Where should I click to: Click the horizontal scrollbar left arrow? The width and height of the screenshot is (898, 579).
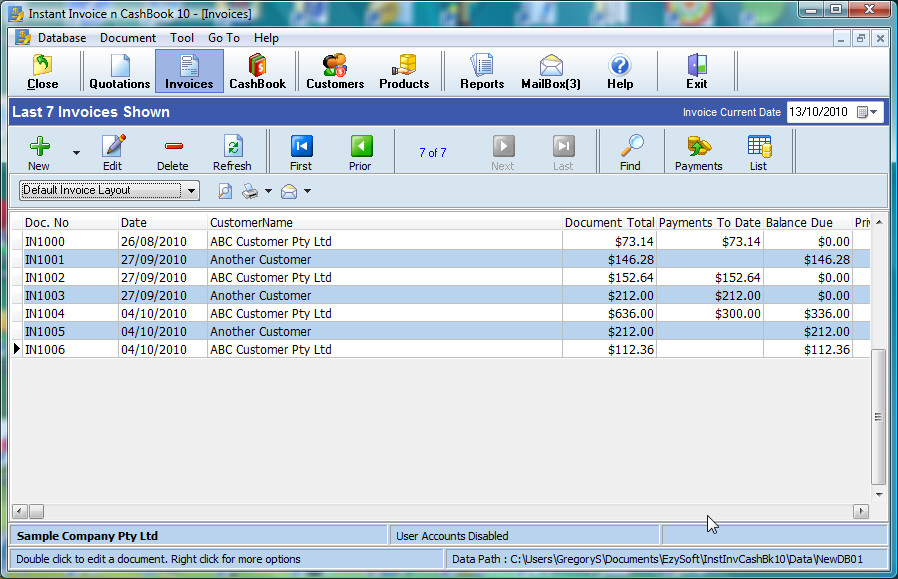tap(20, 511)
